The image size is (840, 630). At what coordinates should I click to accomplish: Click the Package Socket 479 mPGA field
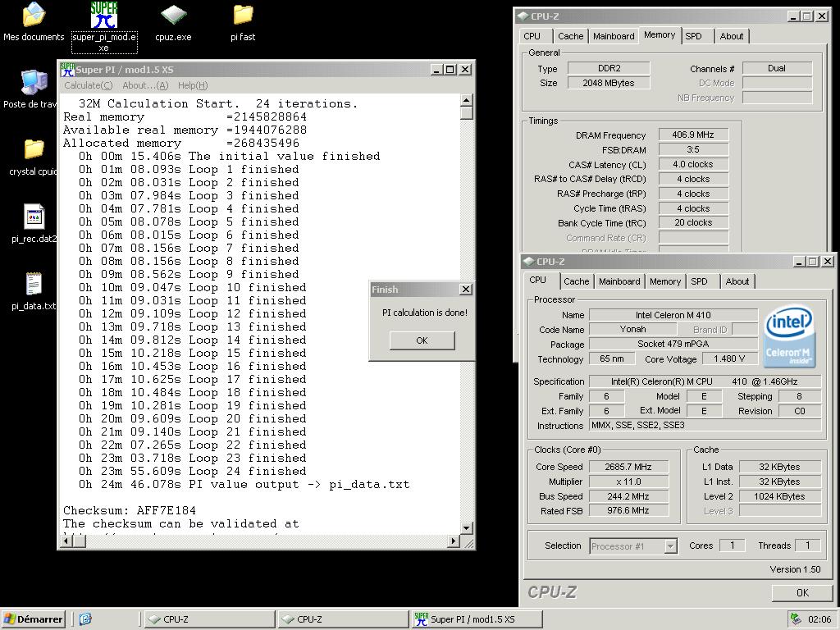click(673, 344)
